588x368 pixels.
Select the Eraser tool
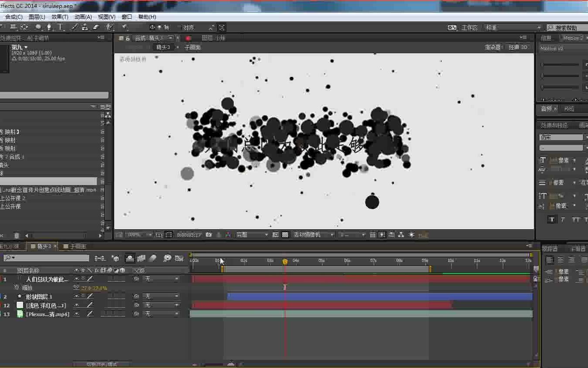click(x=95, y=27)
